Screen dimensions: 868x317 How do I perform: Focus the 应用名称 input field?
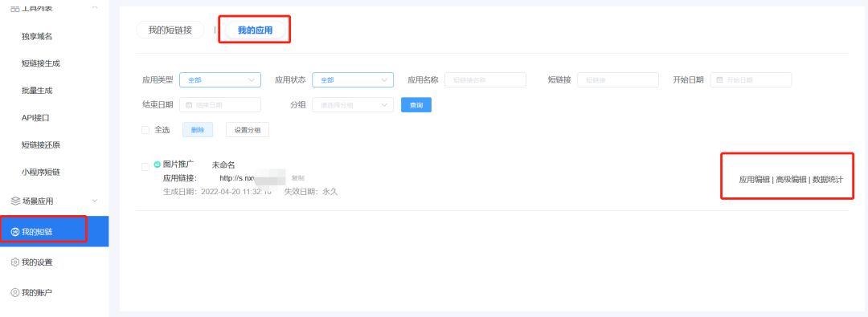[x=485, y=79]
